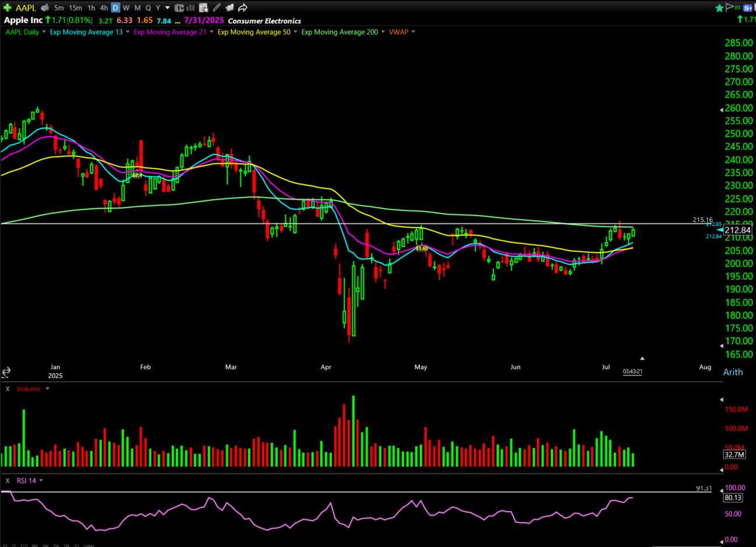Screen dimensions: 756x547
Task: Click the 215.16 horizontal line label
Action: click(702, 220)
